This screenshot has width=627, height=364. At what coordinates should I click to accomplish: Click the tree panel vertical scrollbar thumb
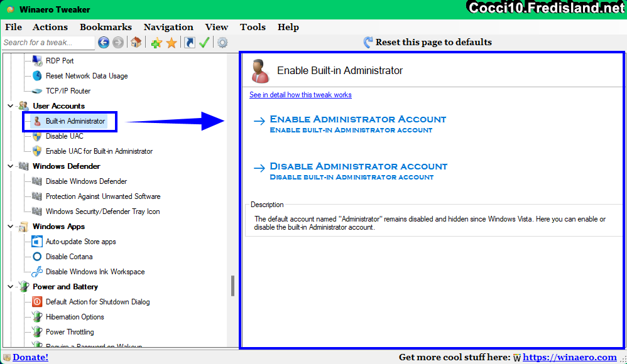232,286
